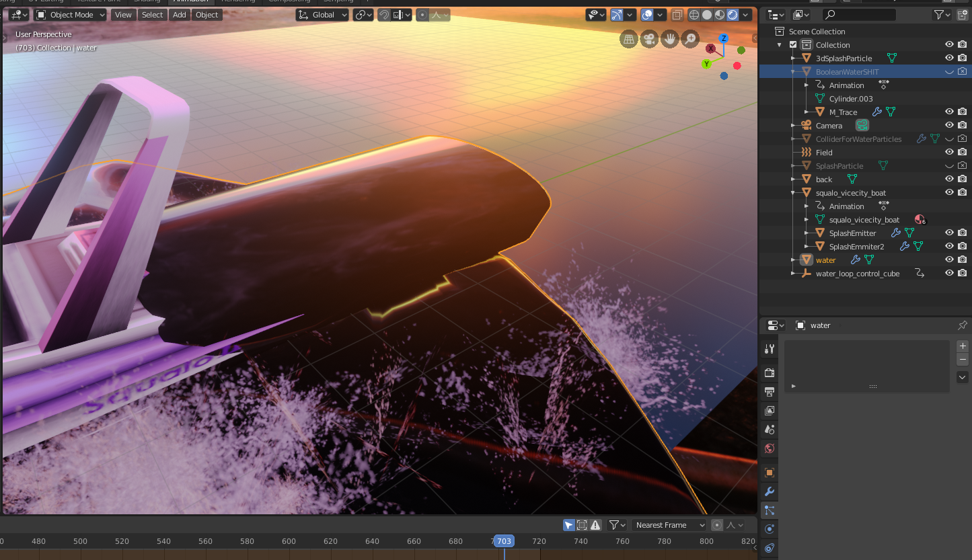Switch to solid viewport shading
This screenshot has height=560, width=972.
(708, 15)
